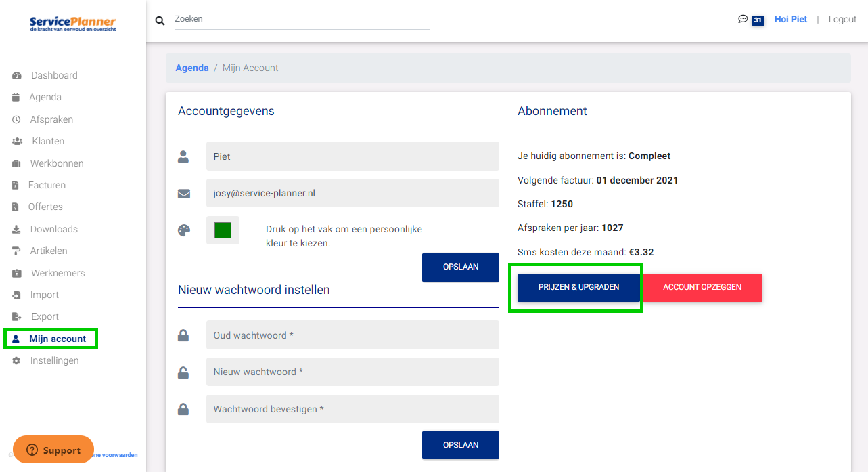Open the algemene voorwaarden link

[116, 455]
